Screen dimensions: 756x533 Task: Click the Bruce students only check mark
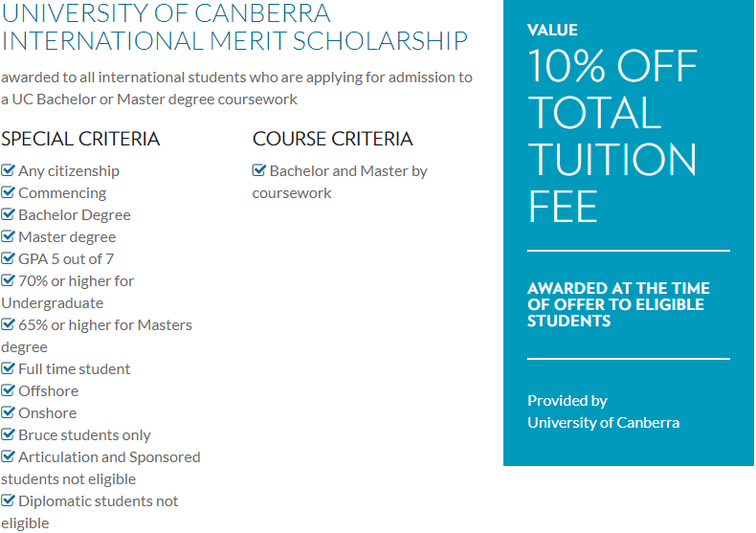point(8,434)
